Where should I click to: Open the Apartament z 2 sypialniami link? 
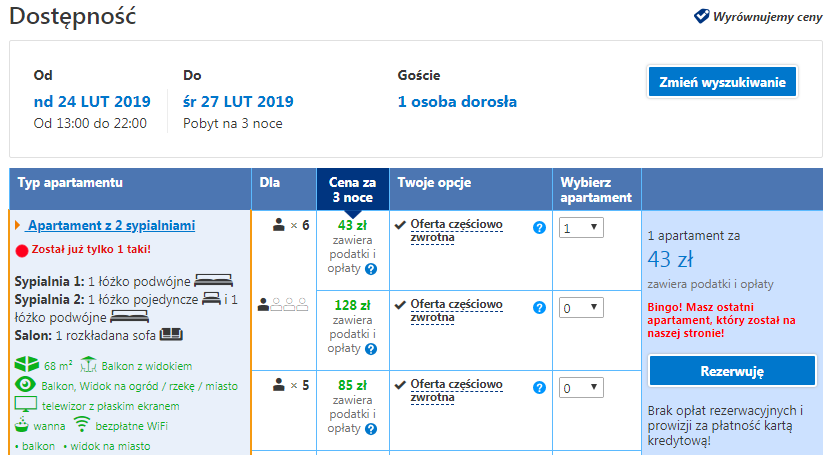[111, 225]
